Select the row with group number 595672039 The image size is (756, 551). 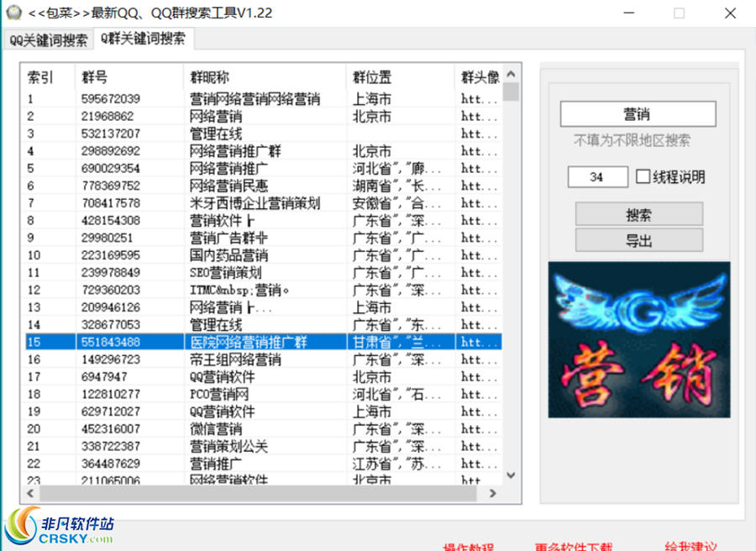263,99
